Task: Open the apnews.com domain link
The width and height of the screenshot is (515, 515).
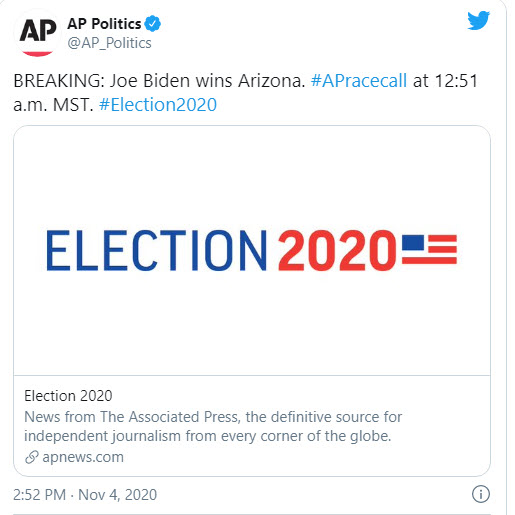Action: (x=83, y=457)
